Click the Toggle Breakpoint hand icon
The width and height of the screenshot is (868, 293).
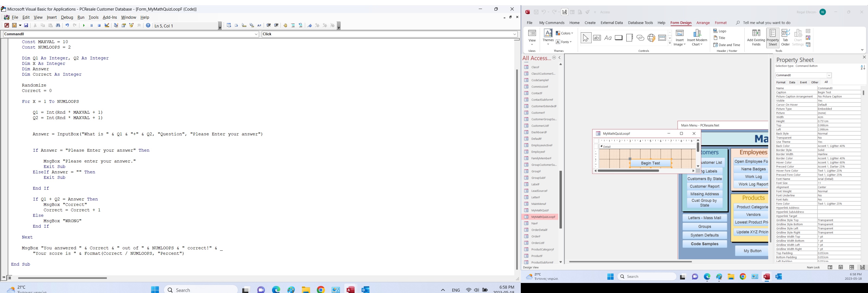[285, 26]
